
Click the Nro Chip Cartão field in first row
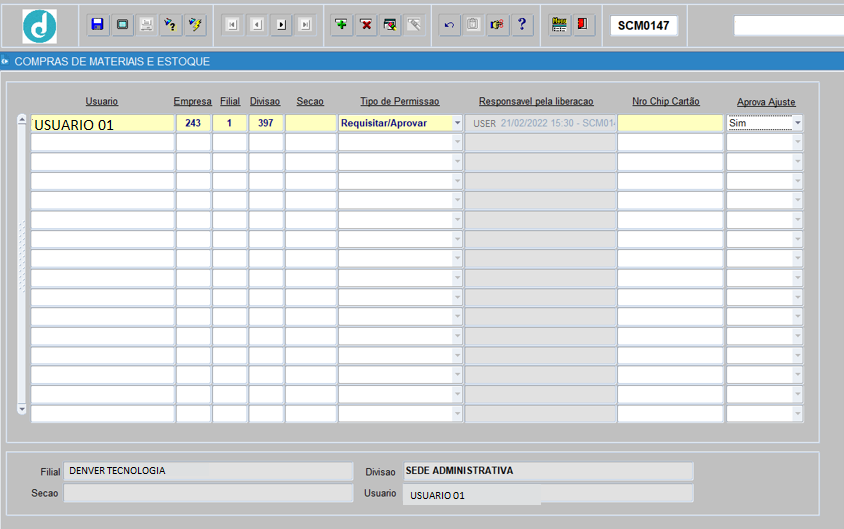click(669, 123)
